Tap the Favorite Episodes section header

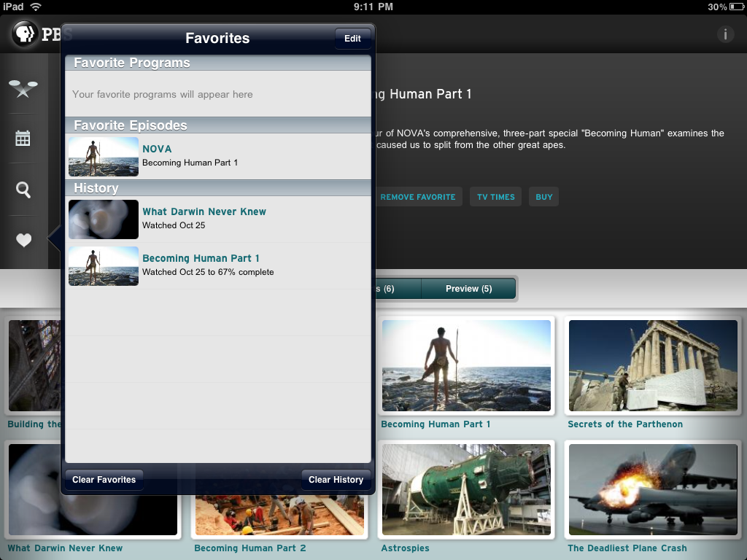[x=217, y=125]
